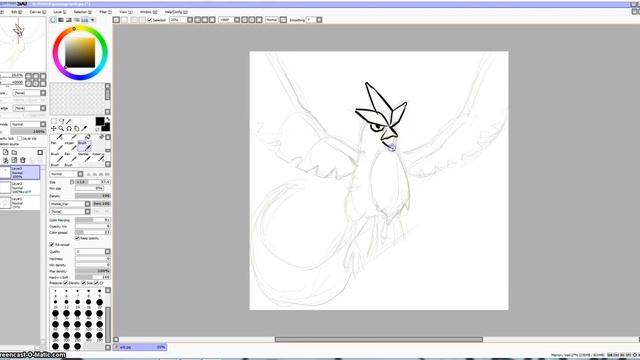Select the zoom magnifier tool
The image size is (640, 360).
point(61,129)
